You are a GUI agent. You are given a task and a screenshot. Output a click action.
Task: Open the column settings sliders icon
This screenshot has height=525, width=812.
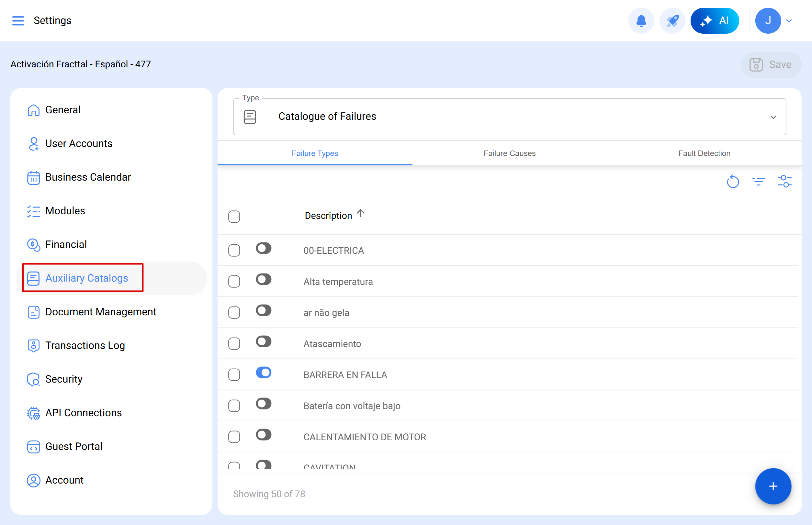785,181
